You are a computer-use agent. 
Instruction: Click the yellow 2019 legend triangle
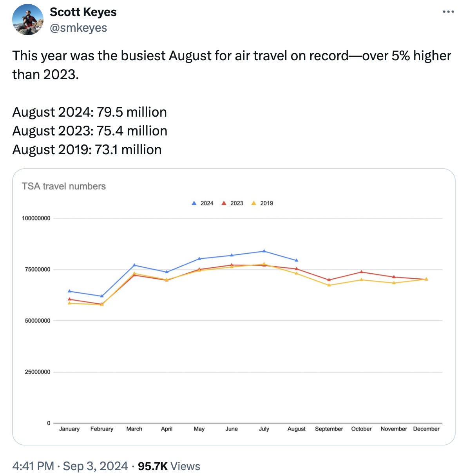(x=253, y=203)
